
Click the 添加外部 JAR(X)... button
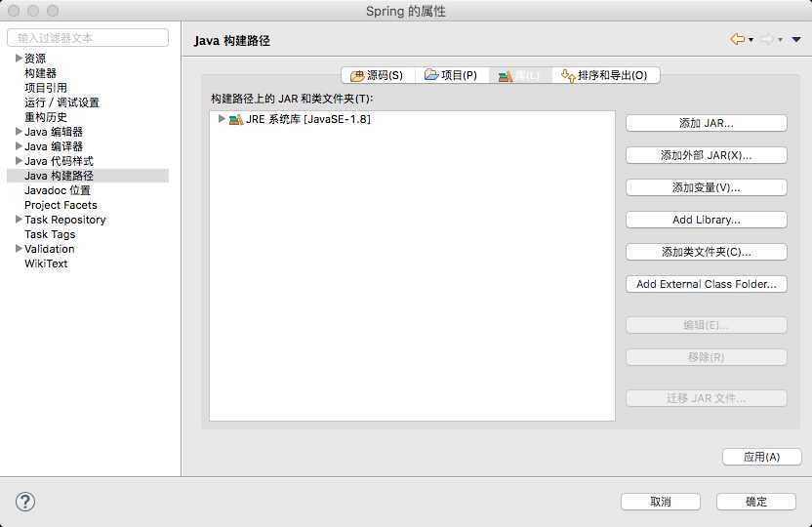click(x=707, y=155)
